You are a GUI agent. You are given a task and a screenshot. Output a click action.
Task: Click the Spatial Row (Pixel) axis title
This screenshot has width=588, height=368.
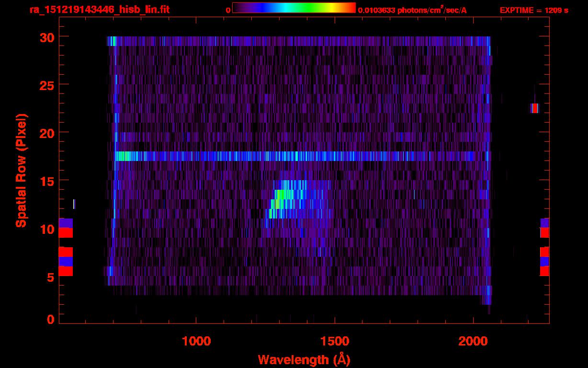tap(21, 171)
